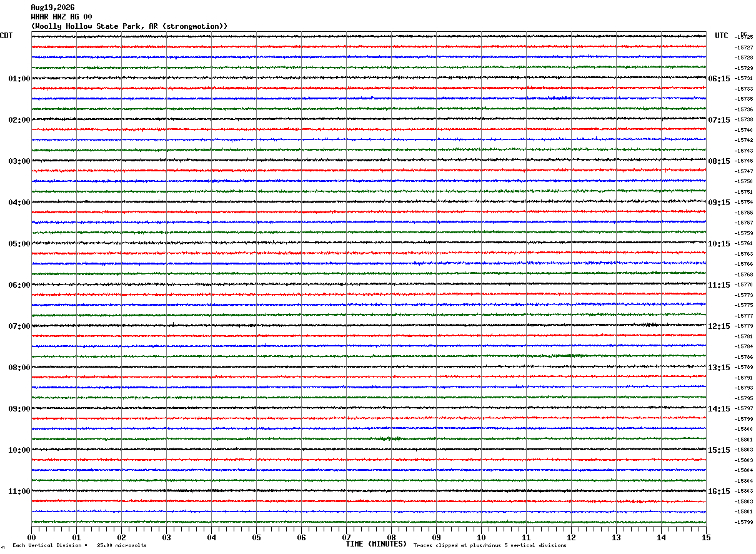Click the WHAR HNZ AG 00 channel label
Screen dimensions: 756x554
click(61, 17)
